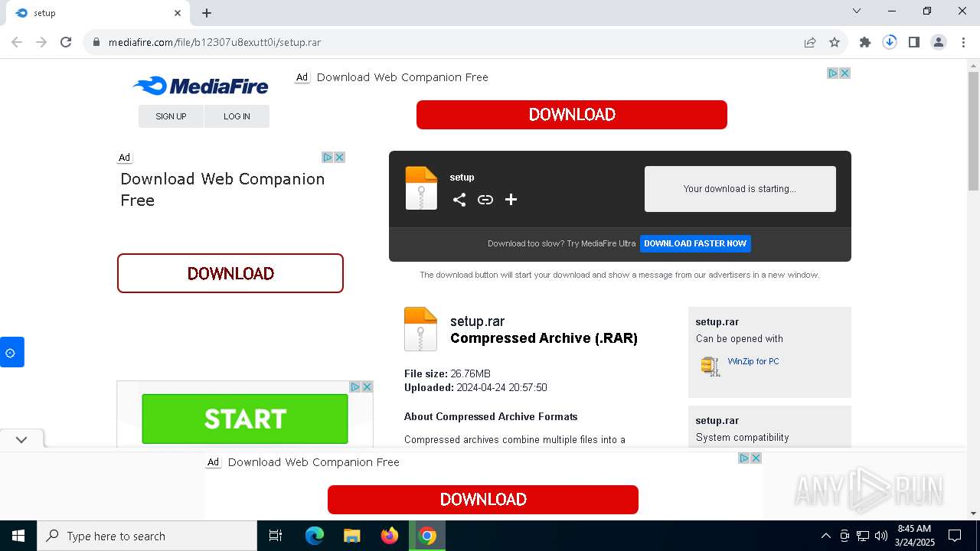Click 'About Compressed Archive Formats' heading
Screen dimensions: 980x551
point(491,416)
